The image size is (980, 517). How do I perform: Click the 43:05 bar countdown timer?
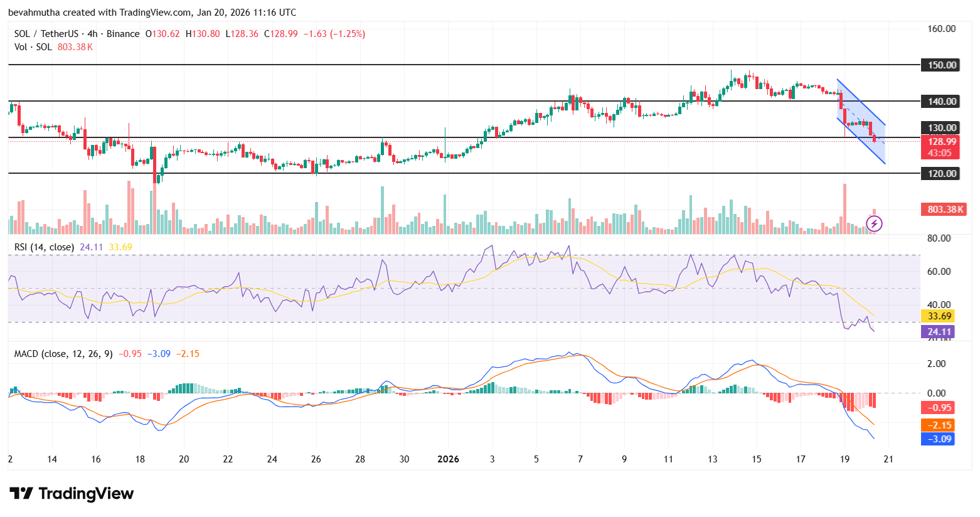941,152
